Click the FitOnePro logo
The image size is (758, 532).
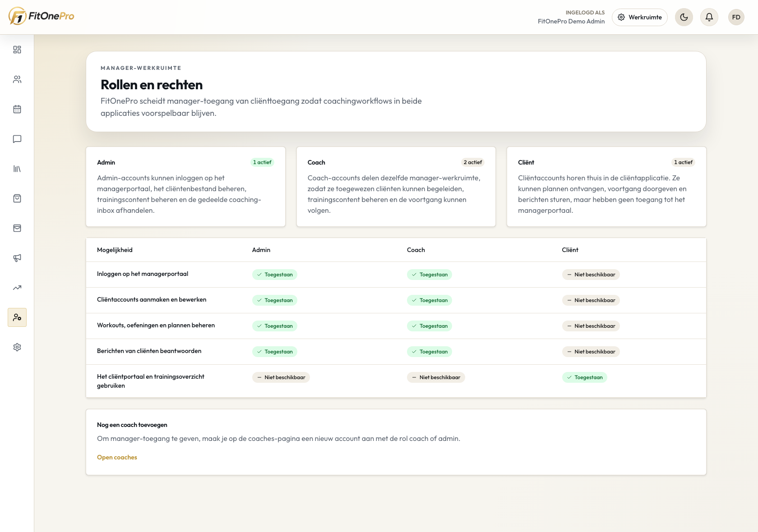41,16
